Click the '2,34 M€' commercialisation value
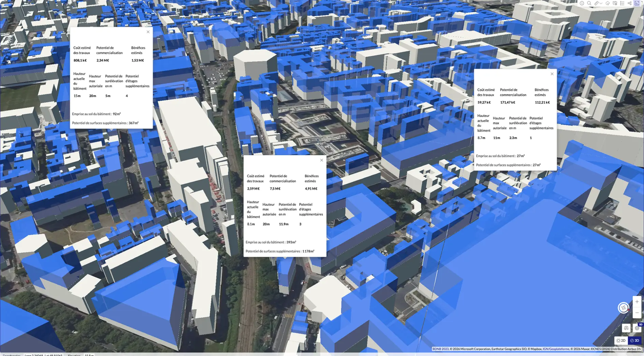644x356 pixels. pos(103,60)
